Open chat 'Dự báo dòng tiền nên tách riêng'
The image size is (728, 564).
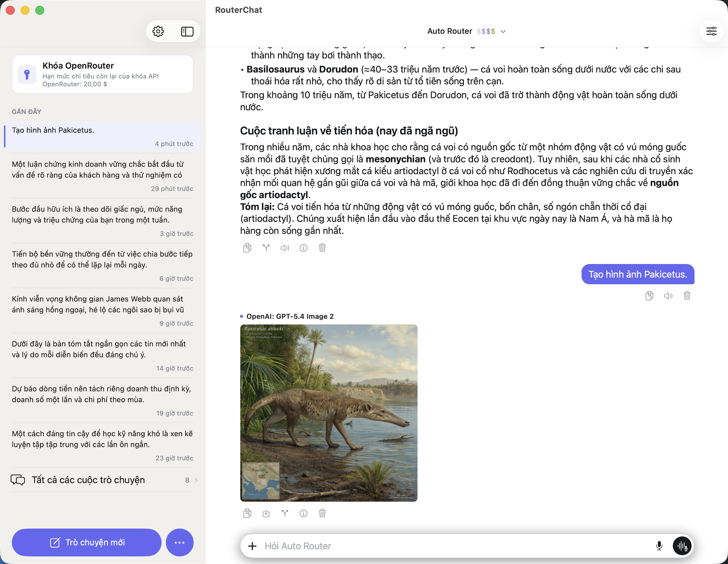tap(103, 401)
